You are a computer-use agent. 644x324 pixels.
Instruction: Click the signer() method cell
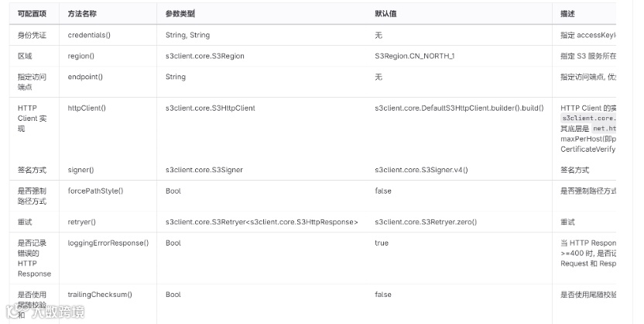(80, 170)
